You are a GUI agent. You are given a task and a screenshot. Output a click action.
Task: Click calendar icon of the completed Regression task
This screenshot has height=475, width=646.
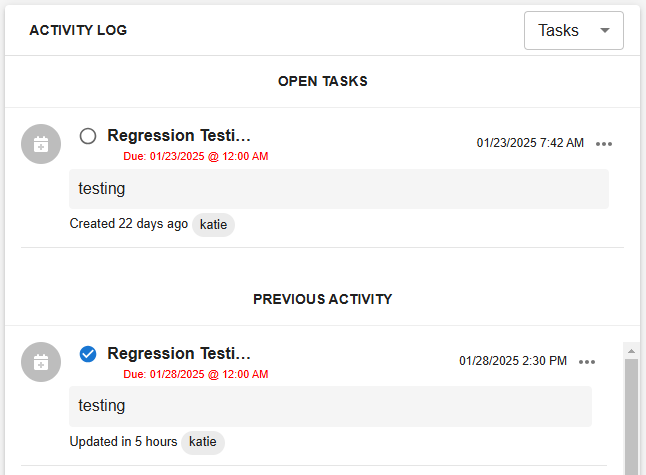(x=41, y=362)
